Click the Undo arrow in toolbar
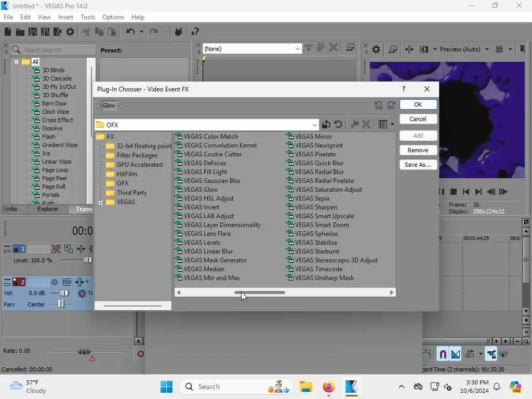532x399 pixels. click(x=130, y=32)
